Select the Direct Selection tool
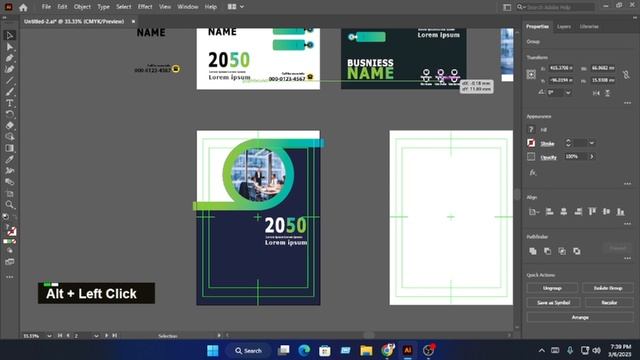This screenshot has width=640, height=360. (9, 47)
